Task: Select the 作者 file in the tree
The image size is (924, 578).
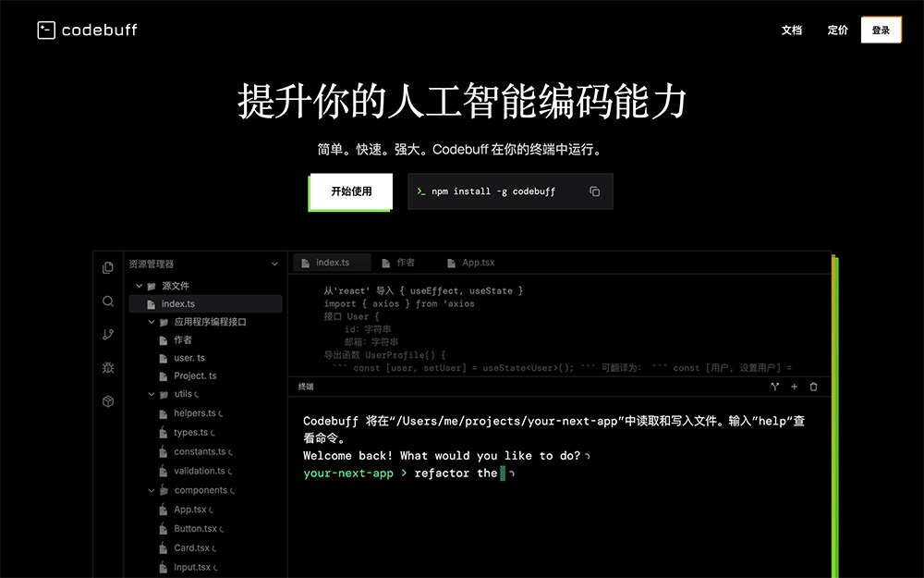Action: (183, 339)
